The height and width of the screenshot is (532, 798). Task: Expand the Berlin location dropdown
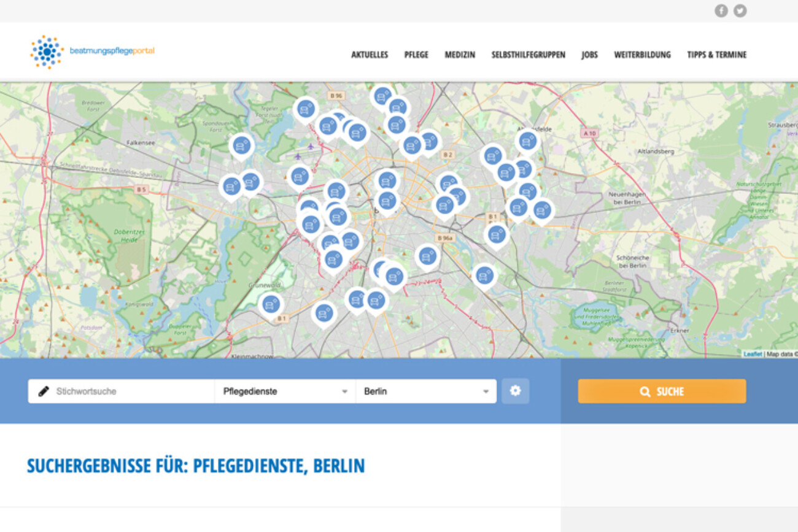426,391
